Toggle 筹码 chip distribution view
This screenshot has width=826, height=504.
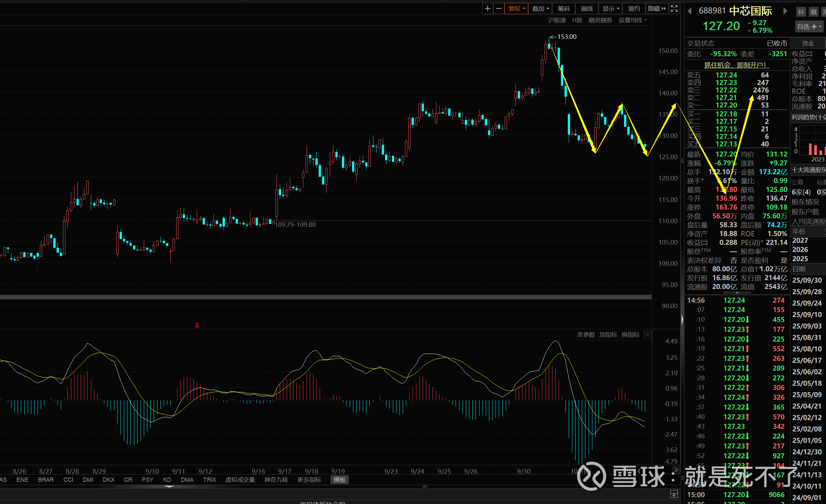coord(564,9)
